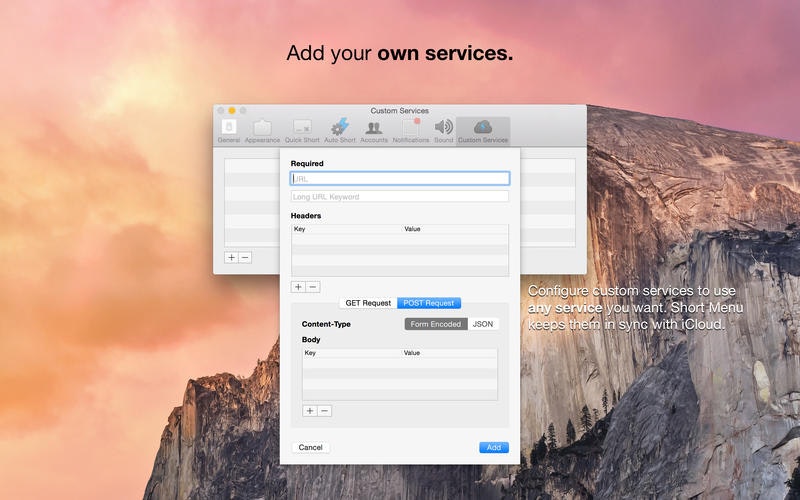Screen dimensions: 800x500
Task: Open the Auto Short preferences pane
Action: click(340, 131)
